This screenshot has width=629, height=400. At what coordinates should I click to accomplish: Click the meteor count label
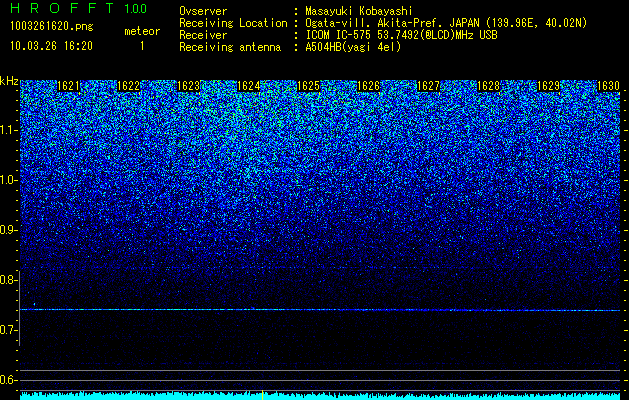(142, 31)
